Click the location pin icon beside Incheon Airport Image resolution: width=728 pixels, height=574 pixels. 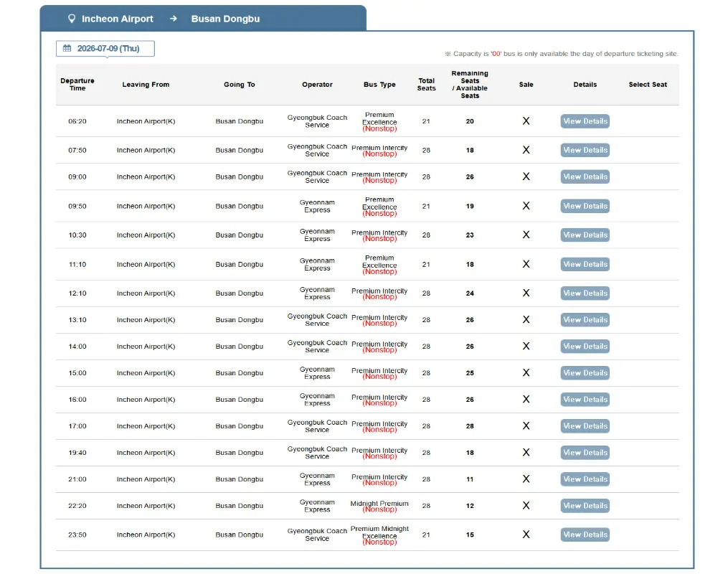[x=72, y=19]
